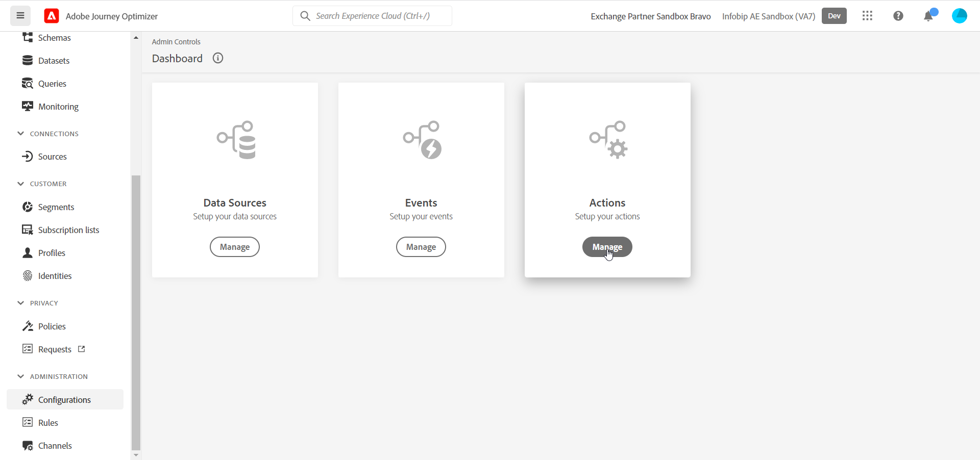Click the Adobe logo icon
This screenshot has width=980, height=460.
[x=52, y=16]
